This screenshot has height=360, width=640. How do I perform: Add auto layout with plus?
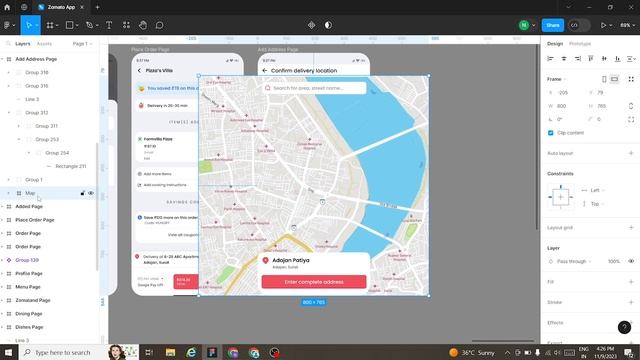point(631,153)
